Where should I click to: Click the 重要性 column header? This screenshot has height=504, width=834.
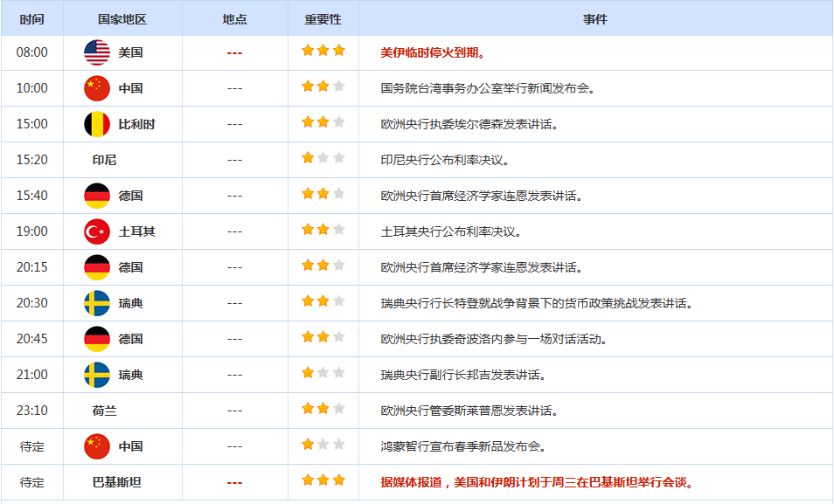(x=323, y=19)
